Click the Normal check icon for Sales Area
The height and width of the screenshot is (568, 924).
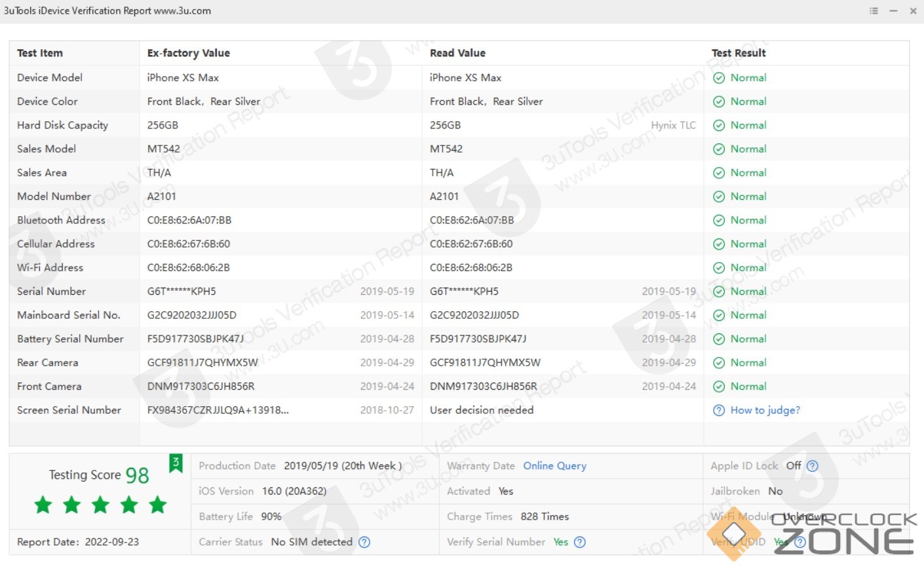coord(719,173)
